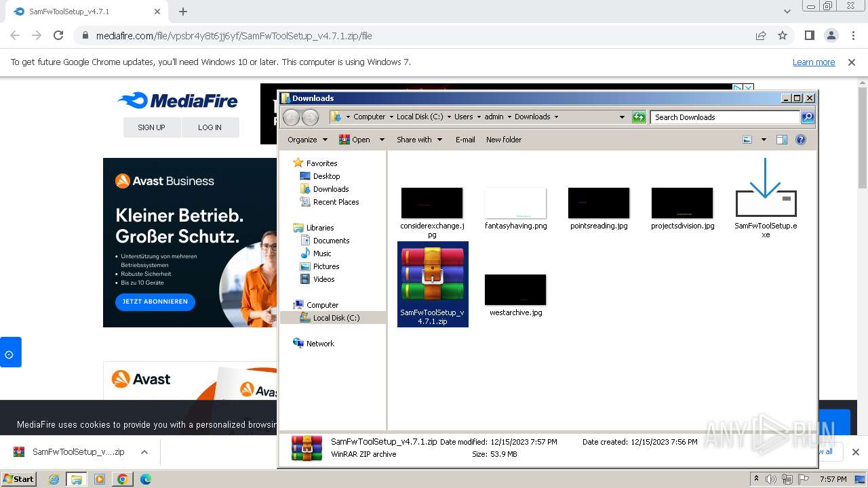Follow the Learn more link

point(814,62)
